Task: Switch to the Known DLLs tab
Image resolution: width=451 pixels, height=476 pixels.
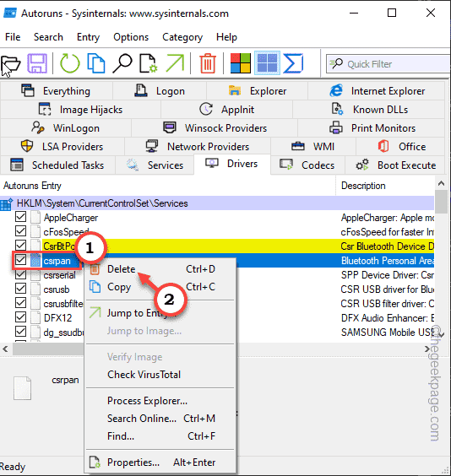Action: coord(369,110)
